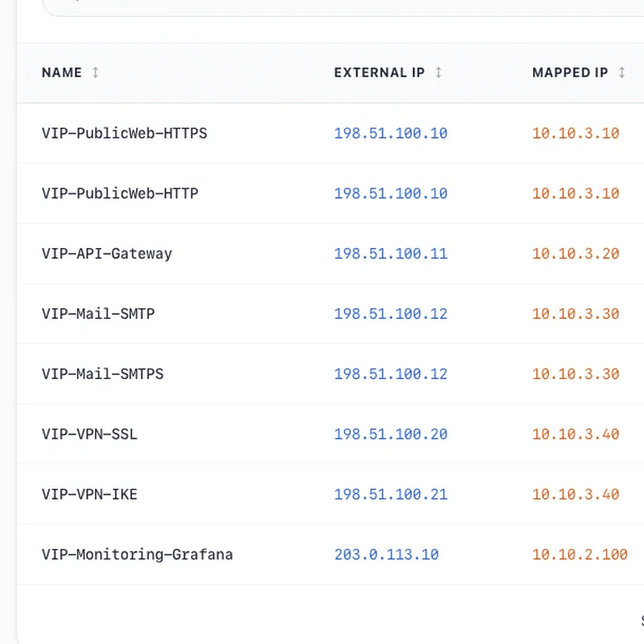This screenshot has width=644, height=644.
Task: Sort the table by the NAME column arrows
Action: tap(95, 72)
